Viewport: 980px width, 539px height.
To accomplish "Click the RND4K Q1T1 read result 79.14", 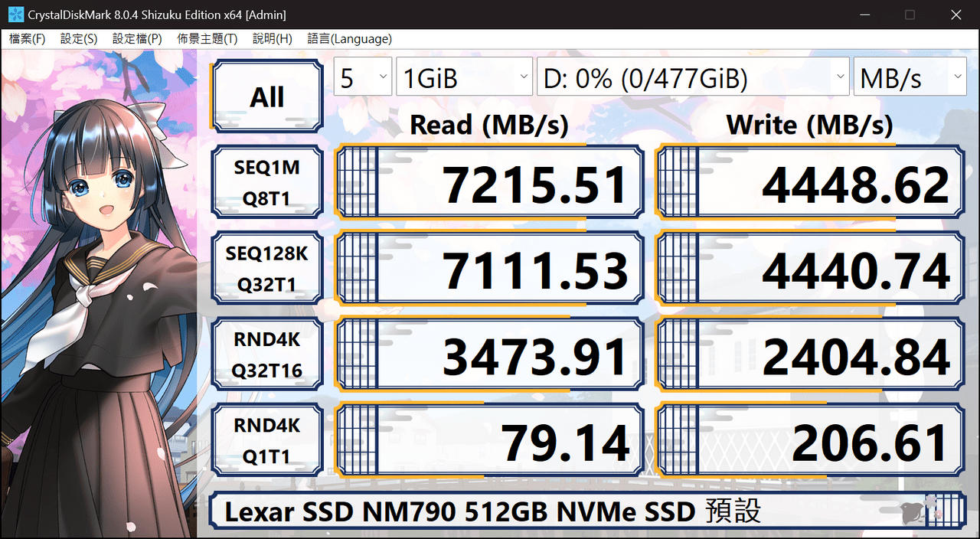I will [x=489, y=439].
